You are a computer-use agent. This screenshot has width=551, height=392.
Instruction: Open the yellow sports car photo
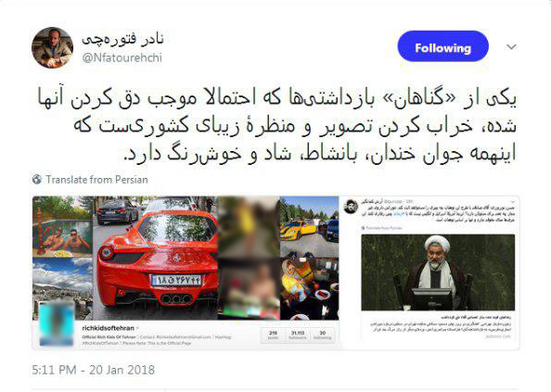click(x=309, y=226)
